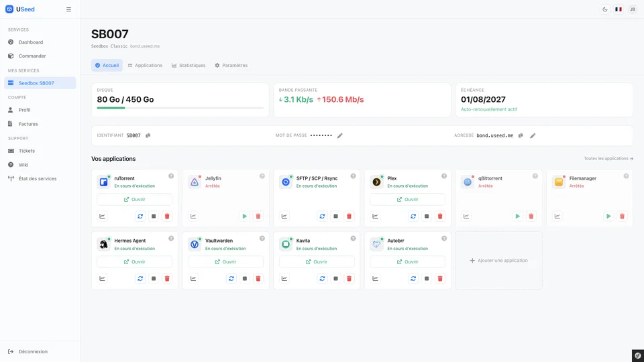The image size is (644, 362).
Task: Delete the SFTP / SCP / Rsync service
Action: 349,217
